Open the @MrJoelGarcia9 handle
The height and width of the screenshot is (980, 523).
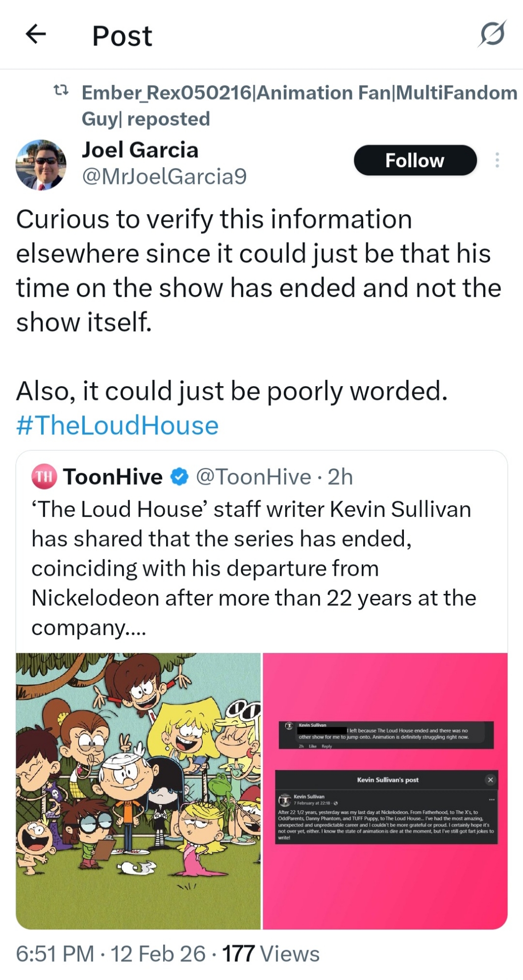164,176
